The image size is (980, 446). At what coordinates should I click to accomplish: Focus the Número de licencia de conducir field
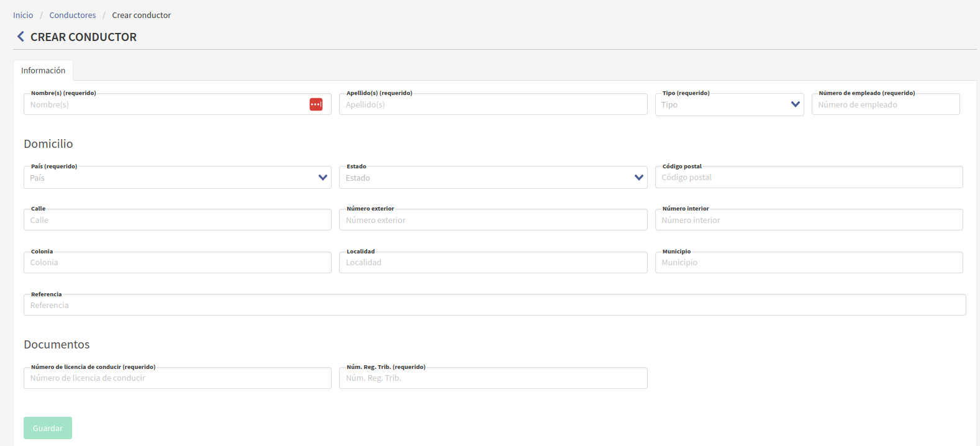pyautogui.click(x=177, y=378)
